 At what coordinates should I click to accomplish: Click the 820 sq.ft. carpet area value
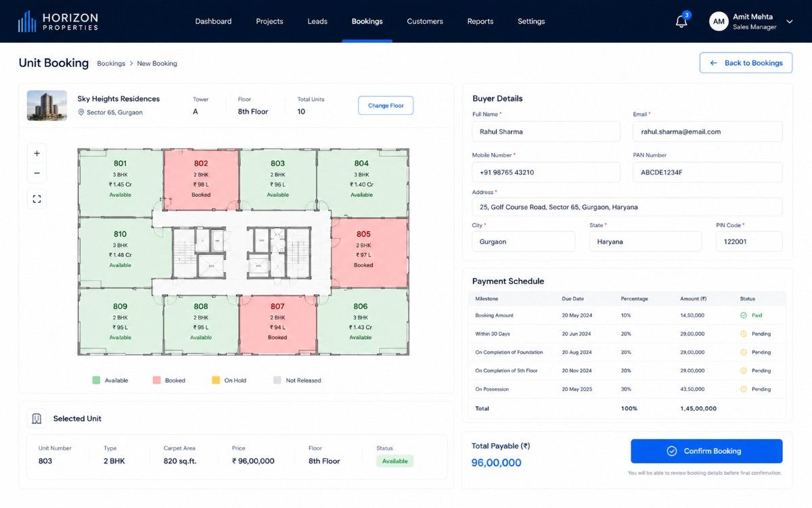point(180,461)
